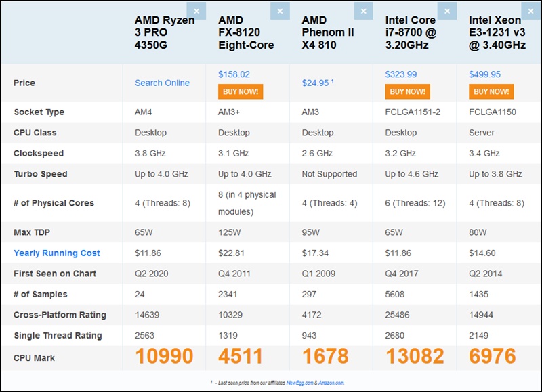542x392 pixels.
Task: Follow the Amazon.com footnote link
Action: point(331,383)
